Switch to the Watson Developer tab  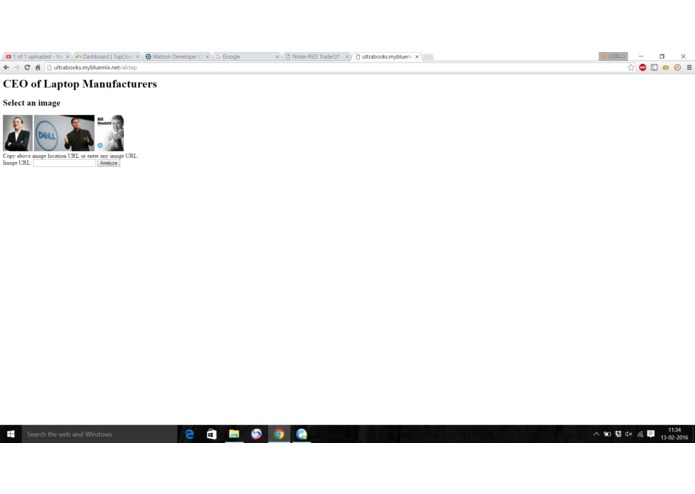tap(175, 57)
